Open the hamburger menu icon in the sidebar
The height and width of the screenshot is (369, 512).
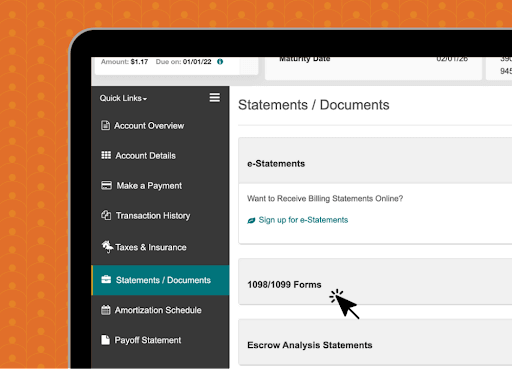(x=214, y=98)
